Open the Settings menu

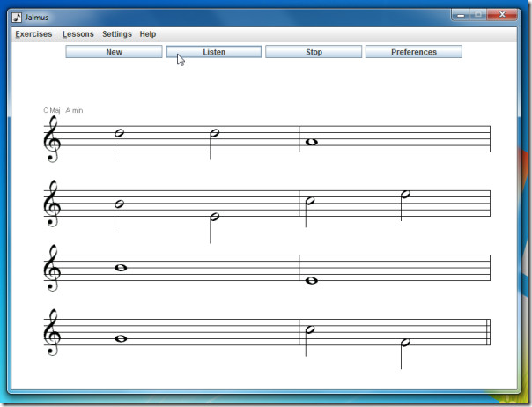point(117,34)
